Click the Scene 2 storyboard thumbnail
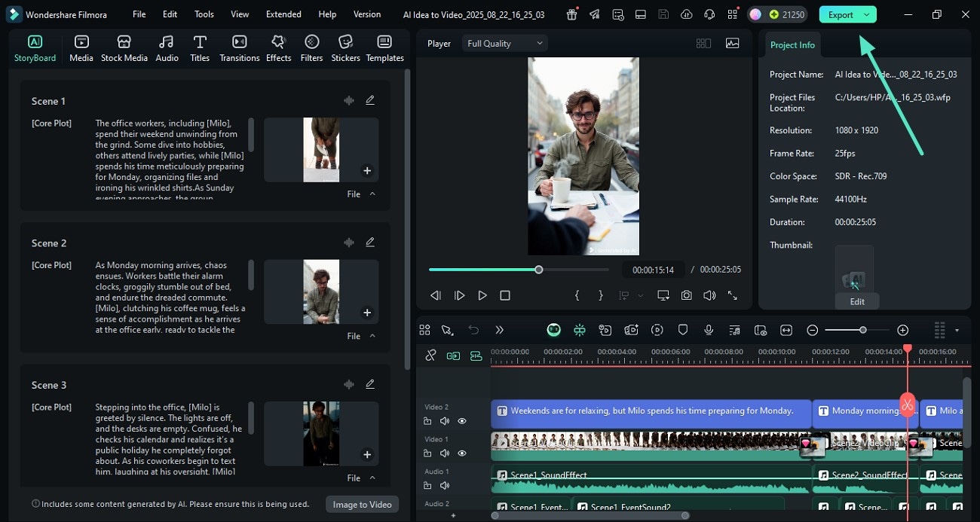This screenshot has height=522, width=980. 321,292
